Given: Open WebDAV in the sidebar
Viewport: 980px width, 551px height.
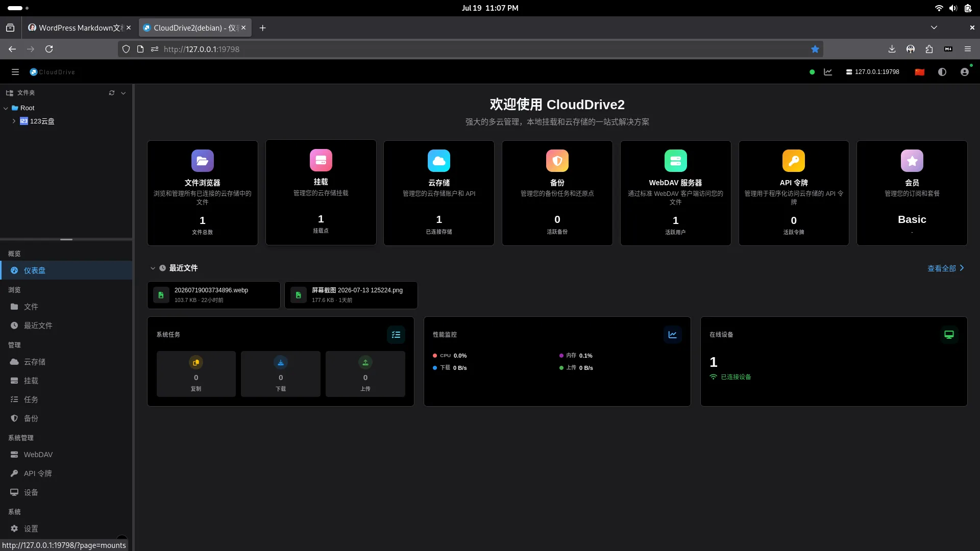Looking at the screenshot, I should (x=66, y=455).
